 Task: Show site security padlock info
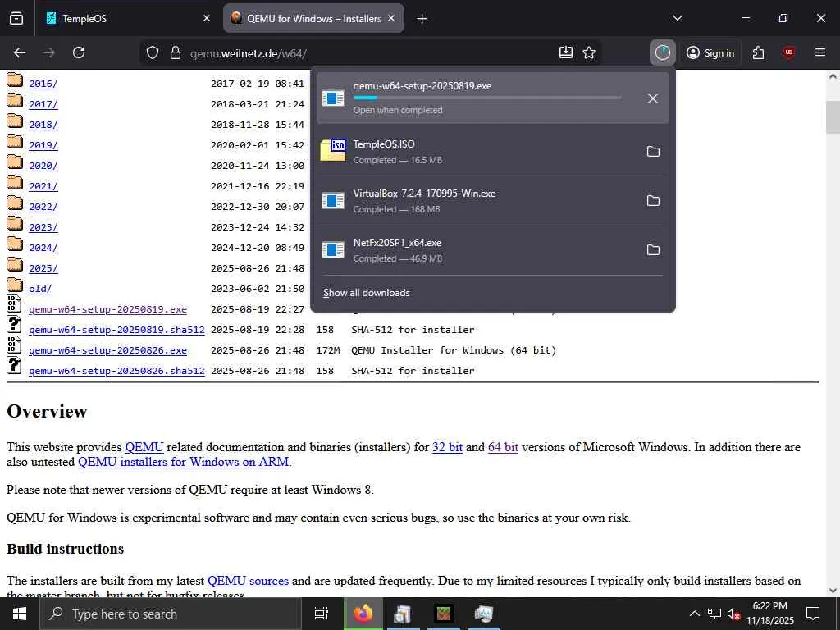click(x=176, y=52)
